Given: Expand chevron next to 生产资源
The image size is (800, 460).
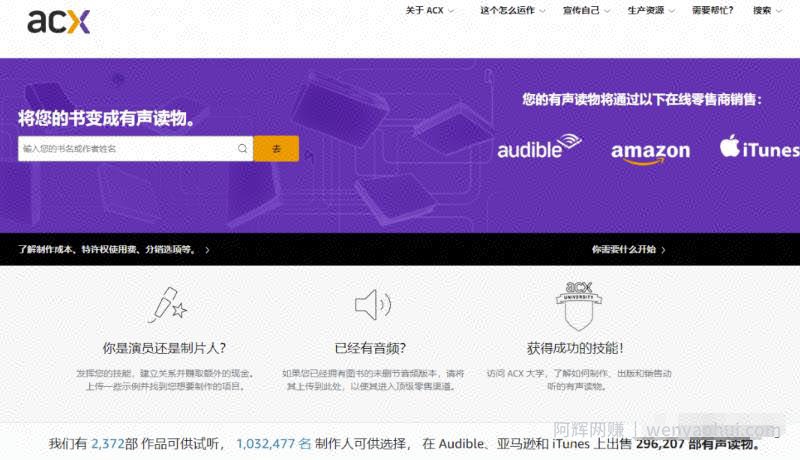Looking at the screenshot, I should 671,11.
